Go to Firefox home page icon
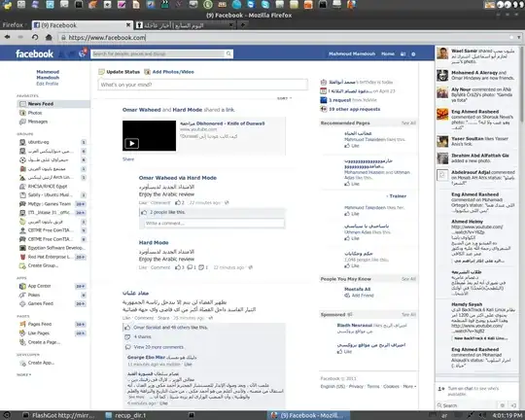This screenshot has height=420, width=525. [49, 37]
